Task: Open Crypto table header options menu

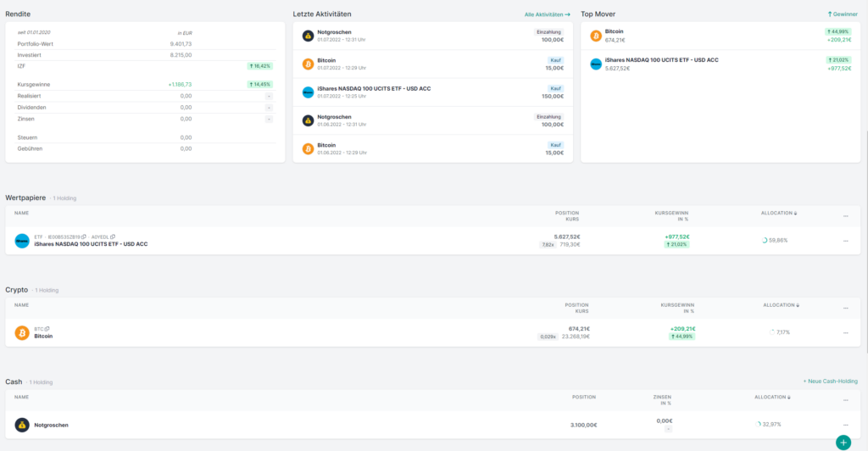Action: pyautogui.click(x=845, y=309)
